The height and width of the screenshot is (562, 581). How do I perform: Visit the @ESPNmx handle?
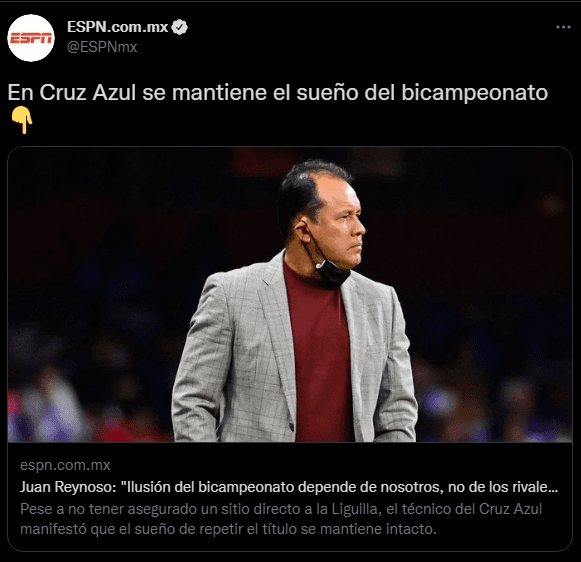pos(102,47)
